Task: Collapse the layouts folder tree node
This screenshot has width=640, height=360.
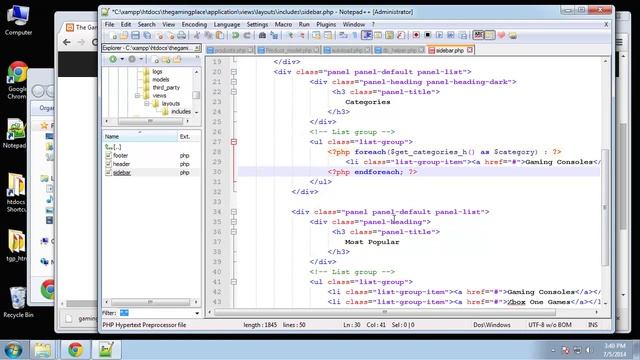Action: click(x=147, y=104)
